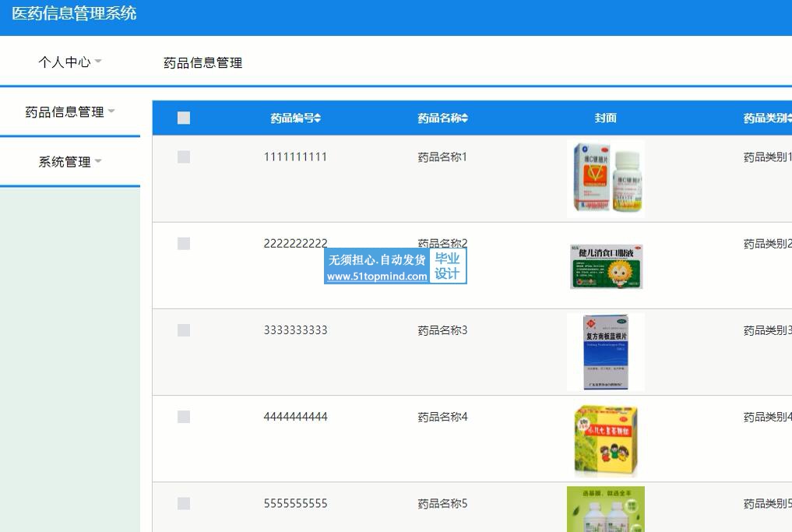Toggle the select-all checkbox in table header
792x532 pixels.
(184, 118)
